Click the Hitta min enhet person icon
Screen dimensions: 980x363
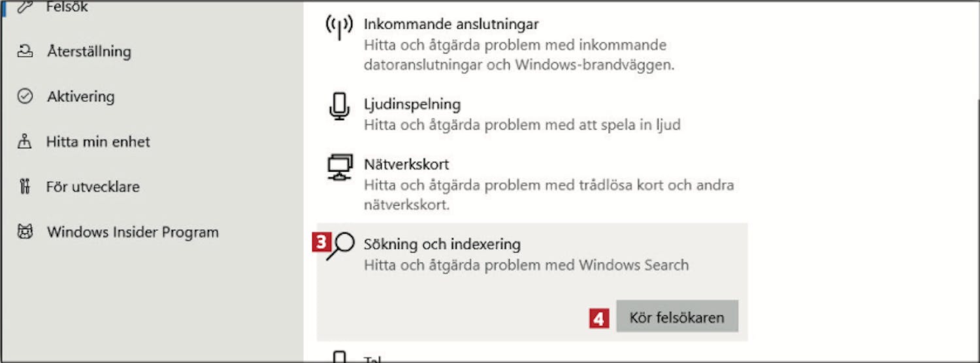(25, 142)
